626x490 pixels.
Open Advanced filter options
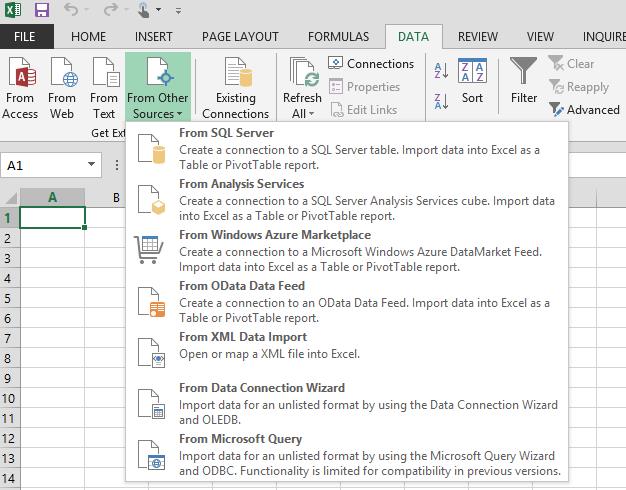[x=584, y=110]
